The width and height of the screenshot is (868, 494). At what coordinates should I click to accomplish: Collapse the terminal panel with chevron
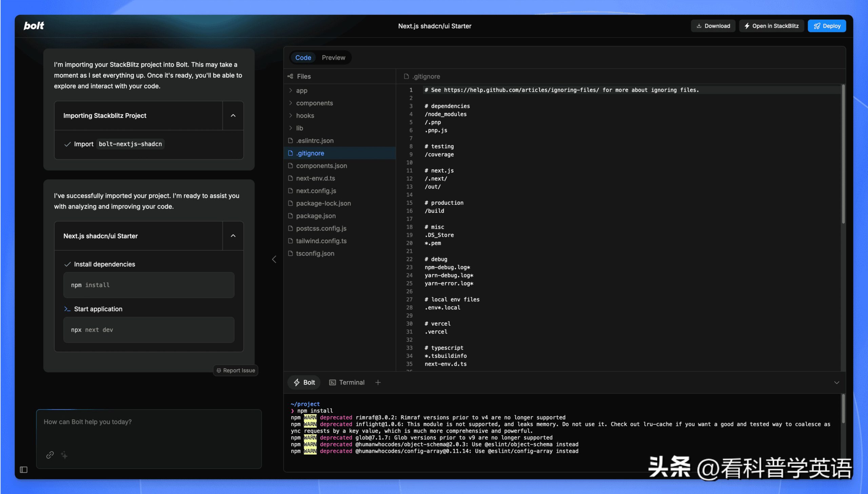(836, 383)
